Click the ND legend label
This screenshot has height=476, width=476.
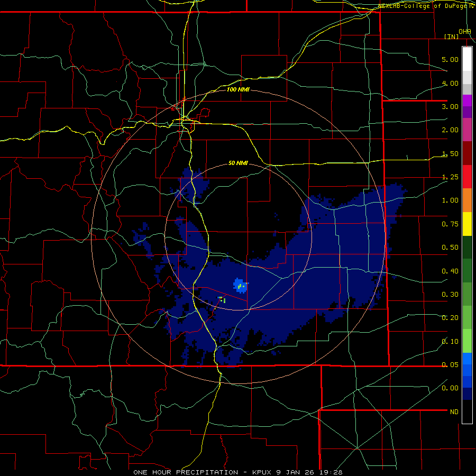point(454,412)
